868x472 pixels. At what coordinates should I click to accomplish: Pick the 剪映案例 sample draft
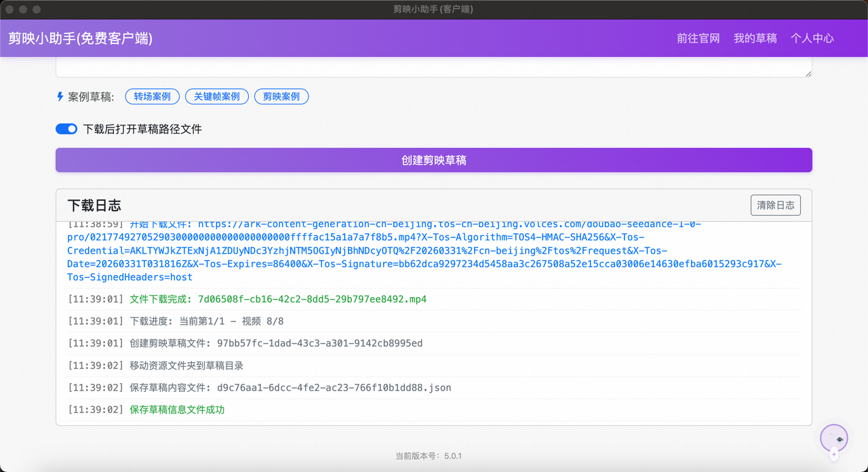(281, 96)
